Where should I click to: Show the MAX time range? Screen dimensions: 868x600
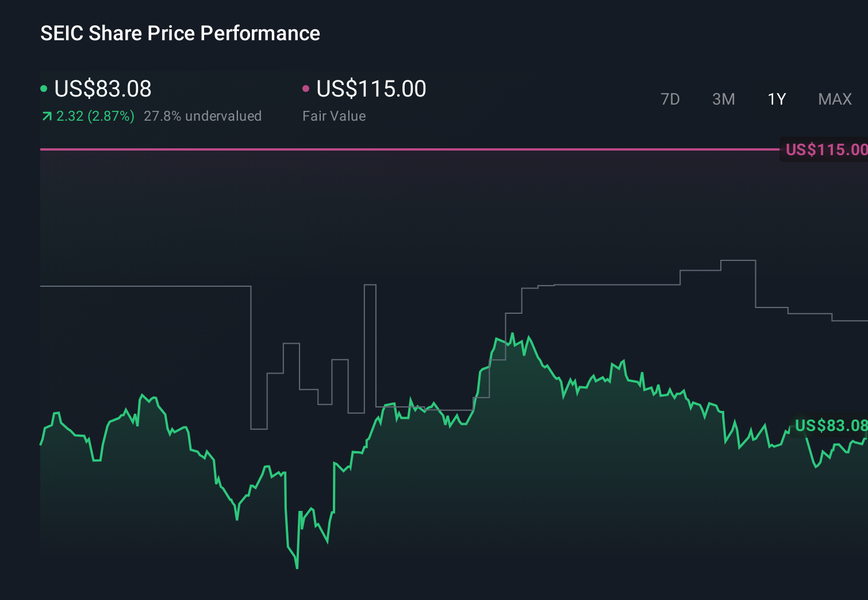pyautogui.click(x=835, y=99)
